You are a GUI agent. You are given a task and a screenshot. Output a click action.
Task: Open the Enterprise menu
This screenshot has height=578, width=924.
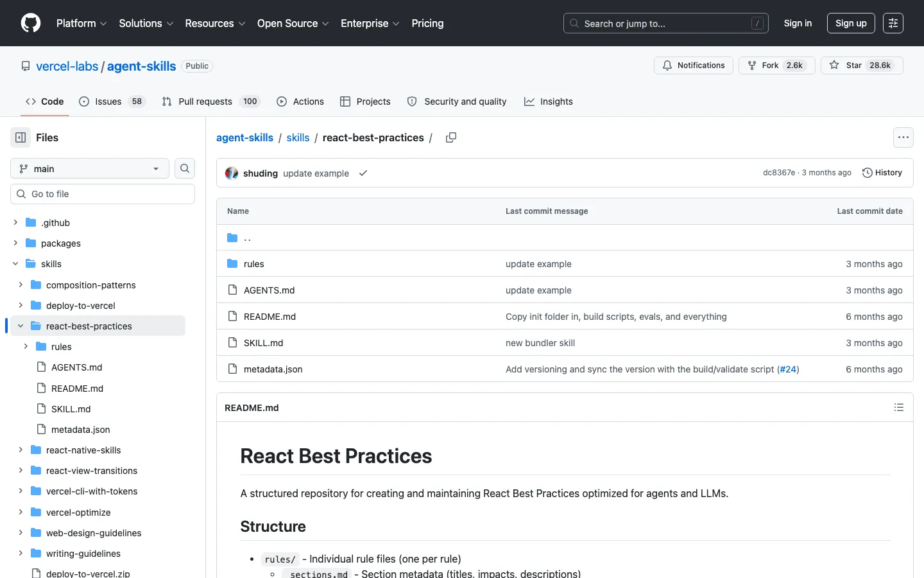pyautogui.click(x=370, y=23)
